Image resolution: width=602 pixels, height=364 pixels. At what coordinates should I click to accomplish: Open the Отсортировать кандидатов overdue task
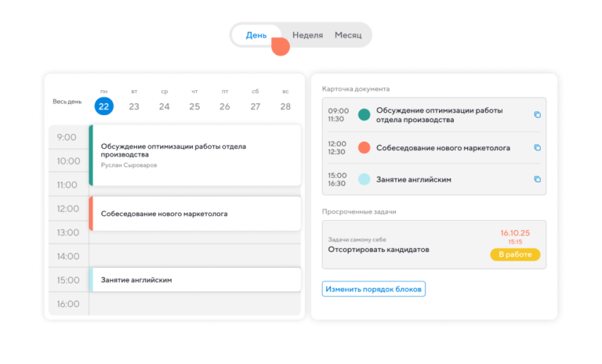pos(434,245)
